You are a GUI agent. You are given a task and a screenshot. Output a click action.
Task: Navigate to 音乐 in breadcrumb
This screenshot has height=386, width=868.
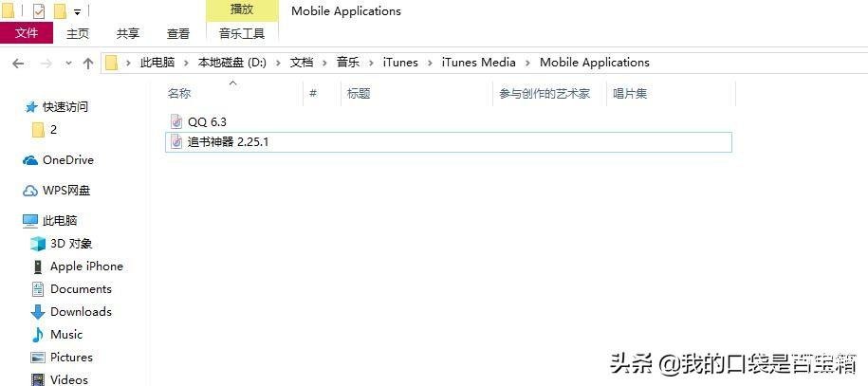click(x=348, y=63)
